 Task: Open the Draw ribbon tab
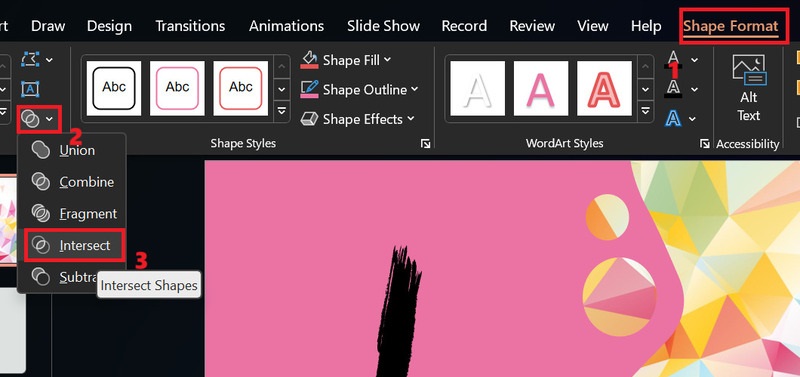(48, 26)
